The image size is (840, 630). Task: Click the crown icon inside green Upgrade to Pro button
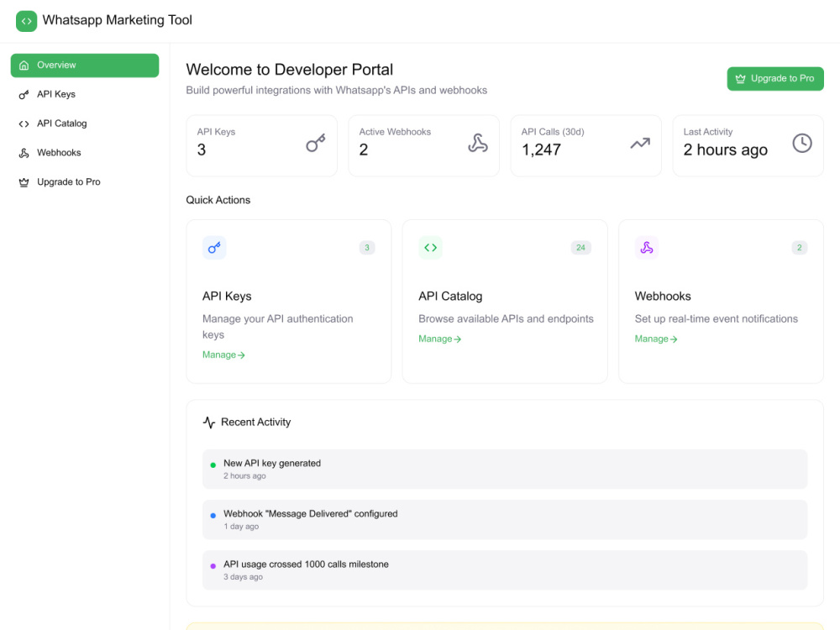(x=740, y=79)
